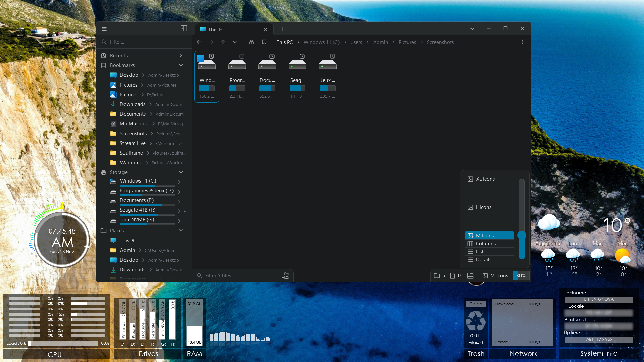Open the hamburger menu in the sidebar
This screenshot has height=362, width=644.
click(x=104, y=29)
